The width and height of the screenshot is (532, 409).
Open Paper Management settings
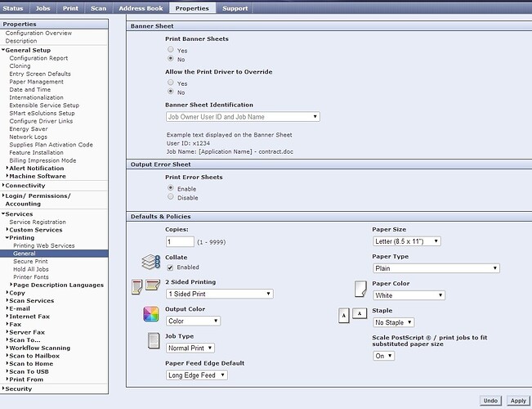pos(36,82)
